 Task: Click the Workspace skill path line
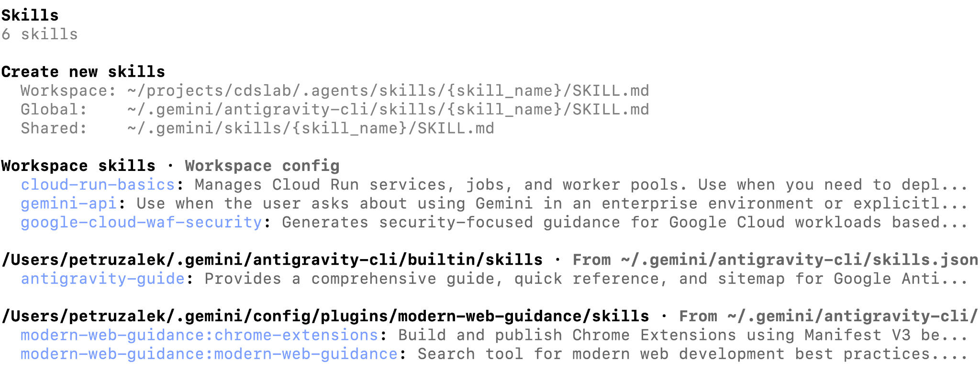(x=335, y=91)
